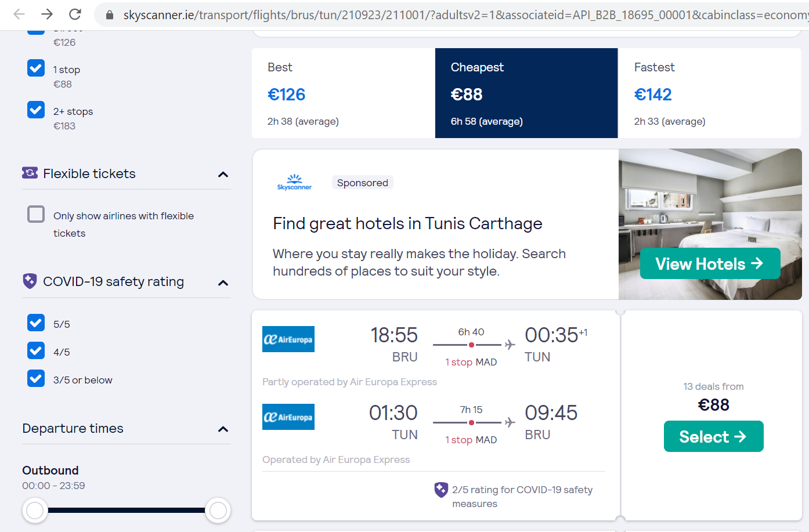Click the Flexible tickets icon
The image size is (809, 532).
30,173
